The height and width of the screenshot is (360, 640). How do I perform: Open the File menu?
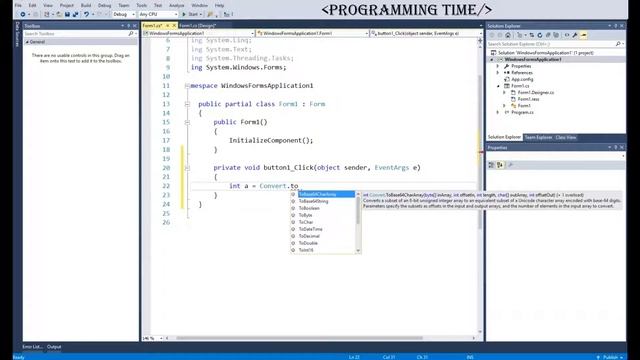click(x=18, y=5)
